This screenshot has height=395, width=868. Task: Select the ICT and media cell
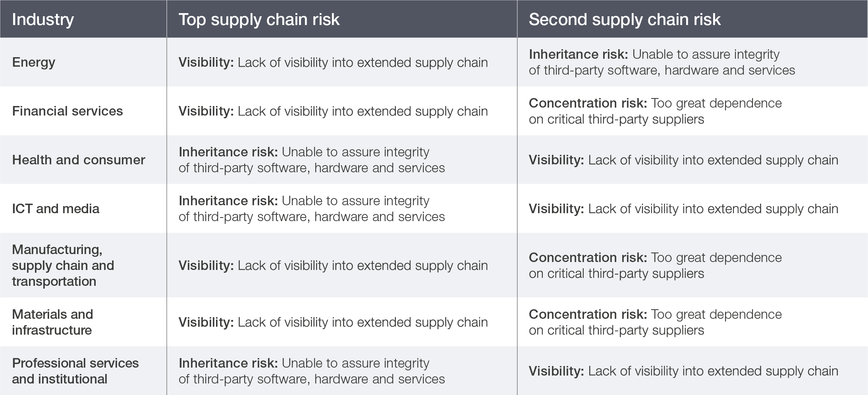pos(56,209)
